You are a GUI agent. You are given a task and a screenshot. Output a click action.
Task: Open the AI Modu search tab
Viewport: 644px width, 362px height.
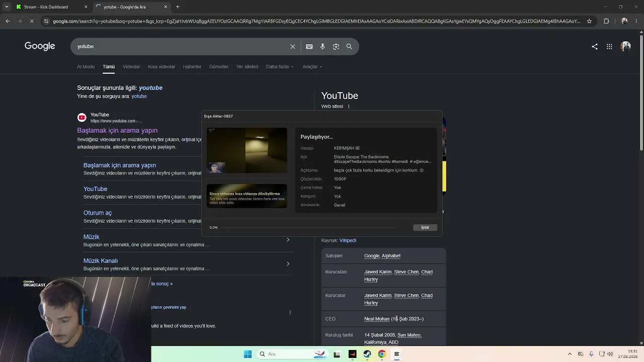(86, 66)
